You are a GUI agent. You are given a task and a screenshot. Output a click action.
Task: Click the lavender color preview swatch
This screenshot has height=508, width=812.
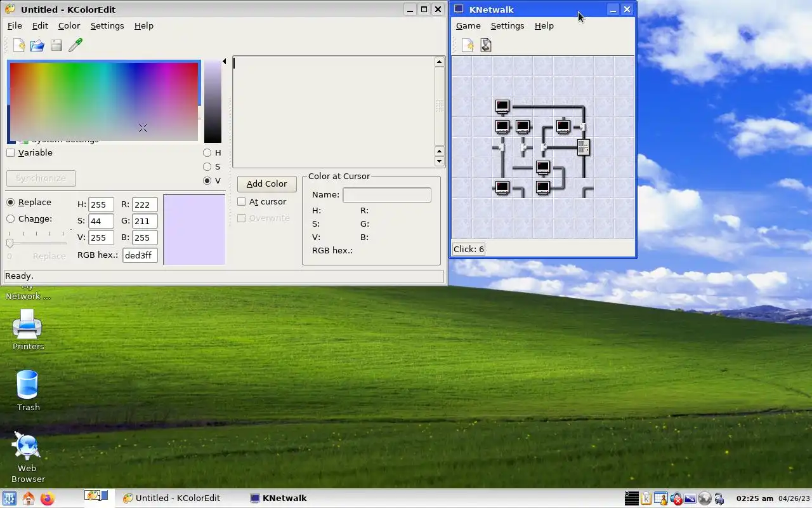click(x=194, y=230)
